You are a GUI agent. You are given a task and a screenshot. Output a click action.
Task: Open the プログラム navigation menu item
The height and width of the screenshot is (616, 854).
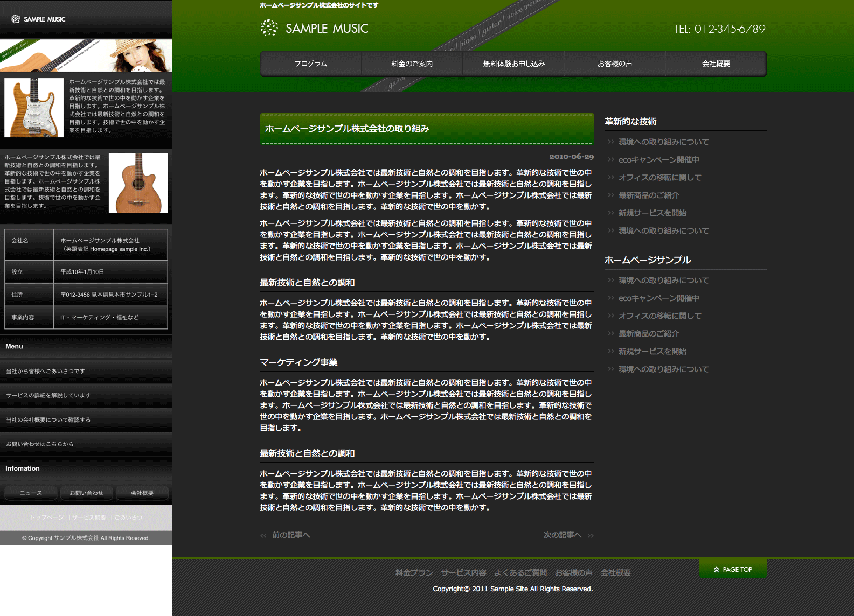tap(311, 64)
